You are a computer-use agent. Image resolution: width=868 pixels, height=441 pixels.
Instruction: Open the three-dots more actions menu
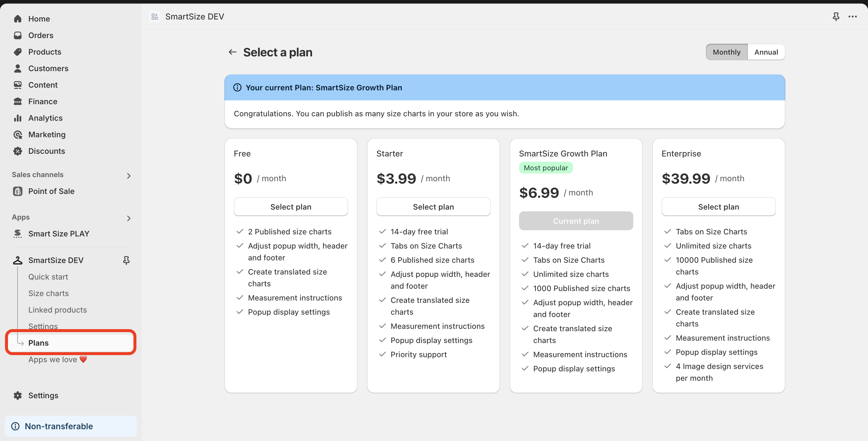point(853,17)
